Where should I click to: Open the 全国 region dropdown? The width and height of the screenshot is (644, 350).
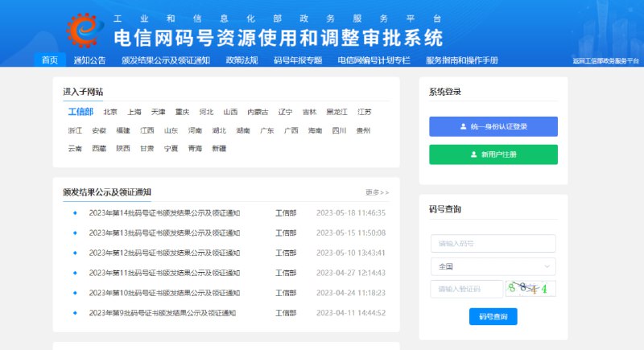(493, 266)
